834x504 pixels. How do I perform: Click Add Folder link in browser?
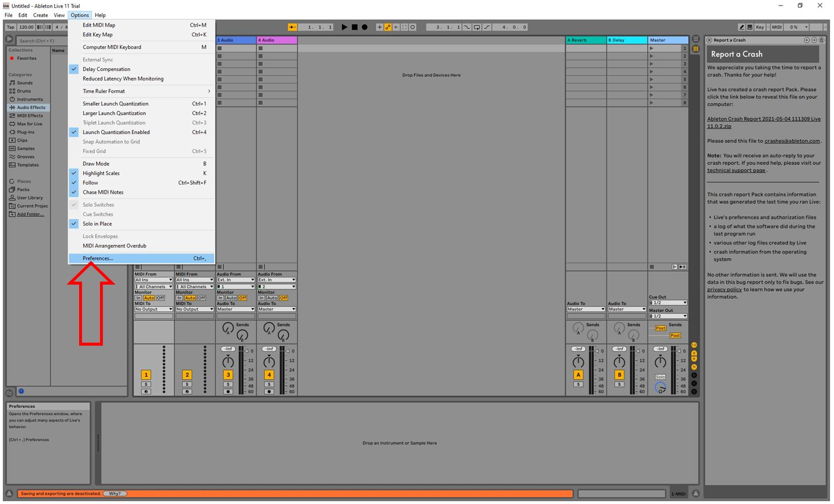pyautogui.click(x=30, y=214)
